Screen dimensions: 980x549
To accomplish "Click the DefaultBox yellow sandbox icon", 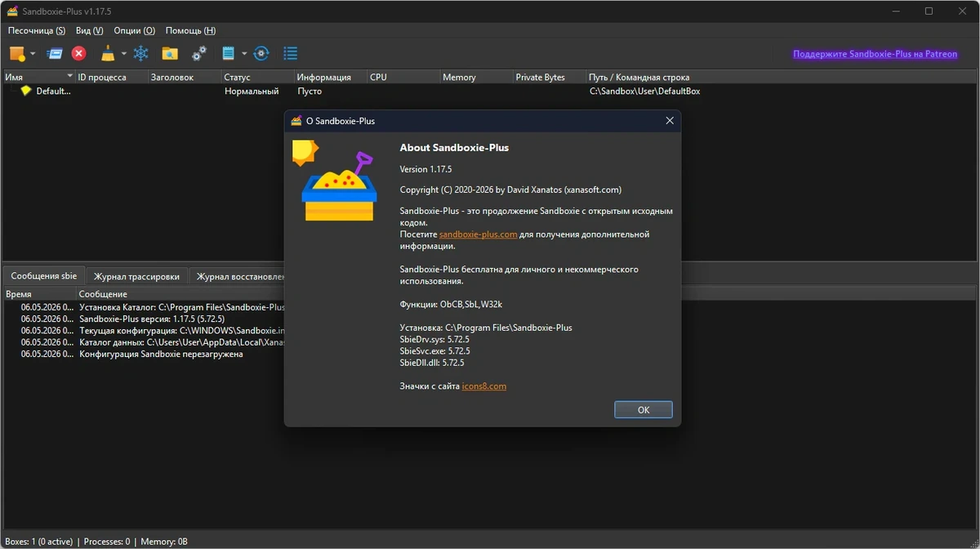I will [26, 91].
